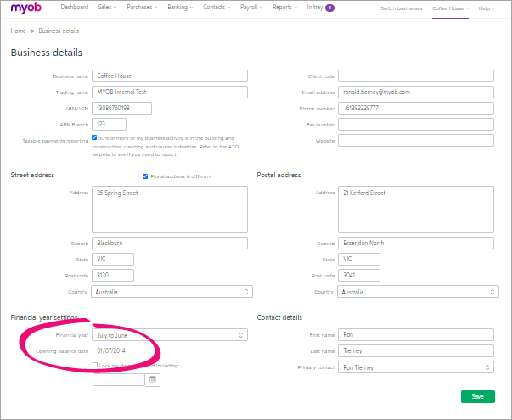
Task: Open the Coffee House business menu
Action: pyautogui.click(x=450, y=8)
